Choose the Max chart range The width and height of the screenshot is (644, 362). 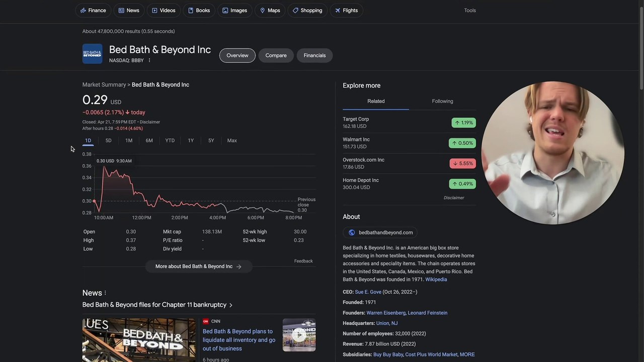[232, 141]
